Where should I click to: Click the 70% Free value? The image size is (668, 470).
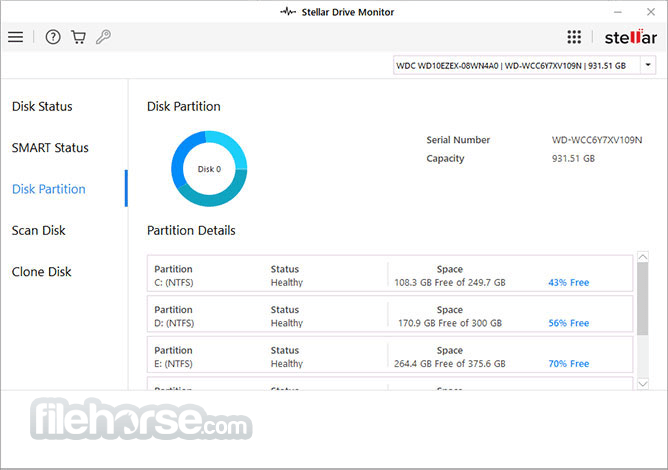click(x=568, y=363)
